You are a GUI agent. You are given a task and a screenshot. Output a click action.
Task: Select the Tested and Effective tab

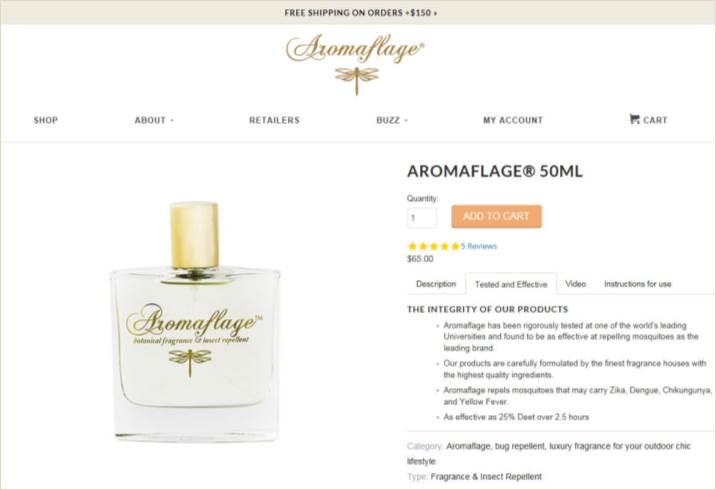click(x=511, y=285)
